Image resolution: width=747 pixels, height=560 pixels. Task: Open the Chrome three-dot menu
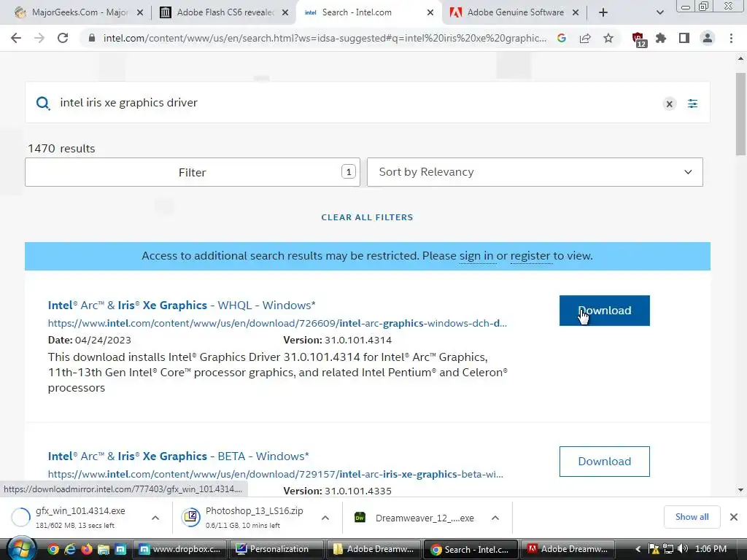coord(731,38)
